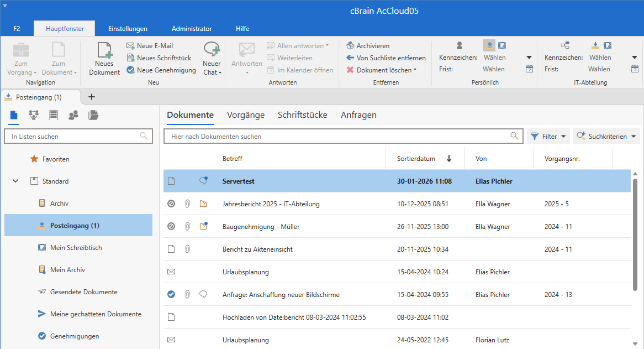Add a new tab with the plus button
Screen dimensions: 644x349
(x=92, y=97)
